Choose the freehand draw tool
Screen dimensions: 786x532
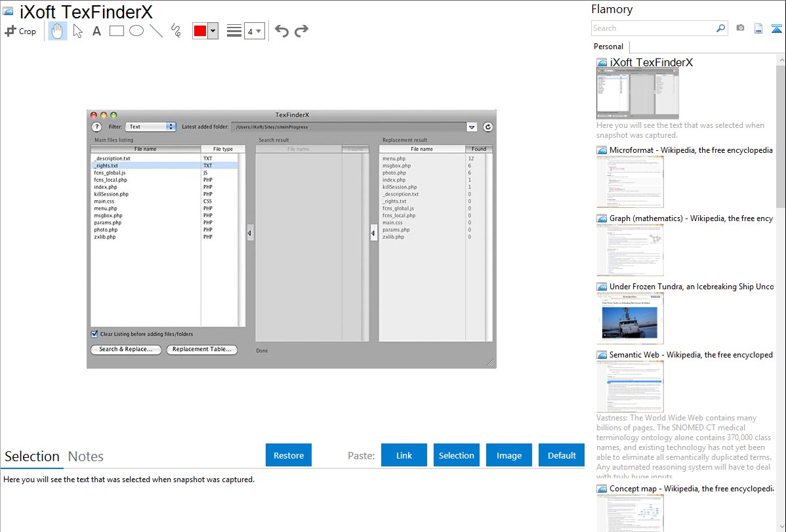[x=175, y=31]
